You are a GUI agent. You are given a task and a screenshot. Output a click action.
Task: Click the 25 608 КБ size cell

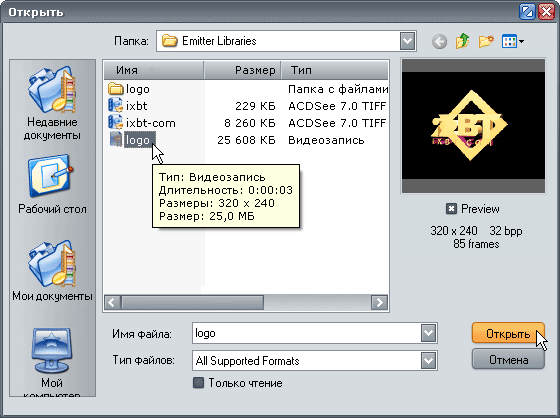[246, 140]
